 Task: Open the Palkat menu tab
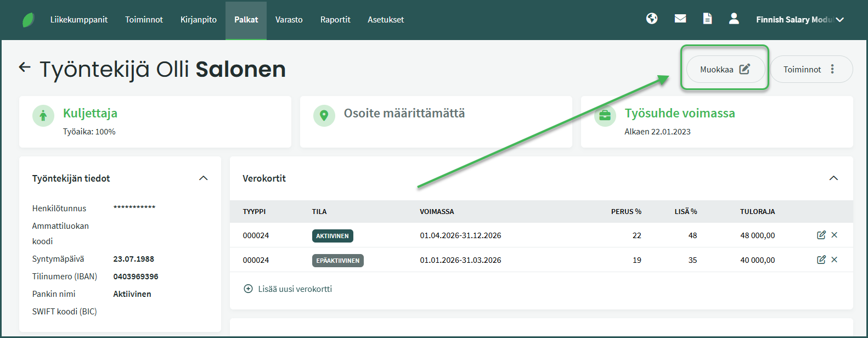pos(246,20)
